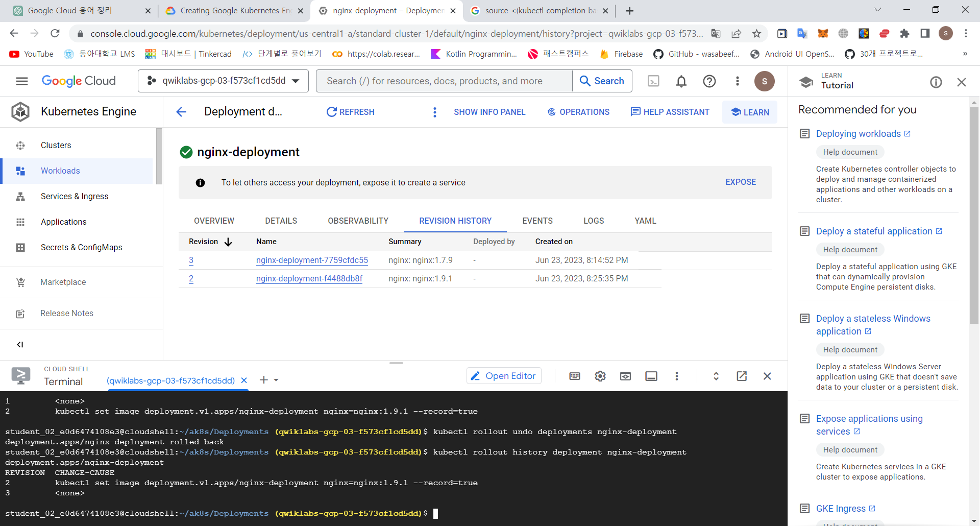Click the Refresh button
The image size is (980, 526).
[x=350, y=112]
